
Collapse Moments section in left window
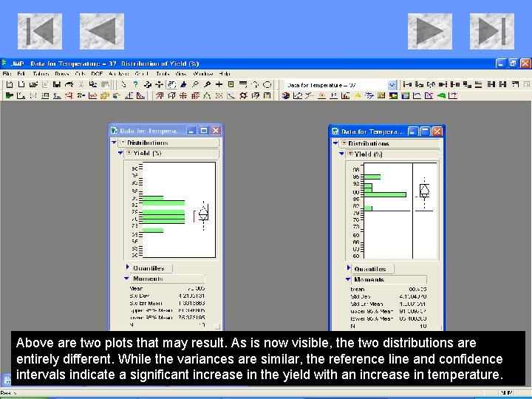click(126, 279)
